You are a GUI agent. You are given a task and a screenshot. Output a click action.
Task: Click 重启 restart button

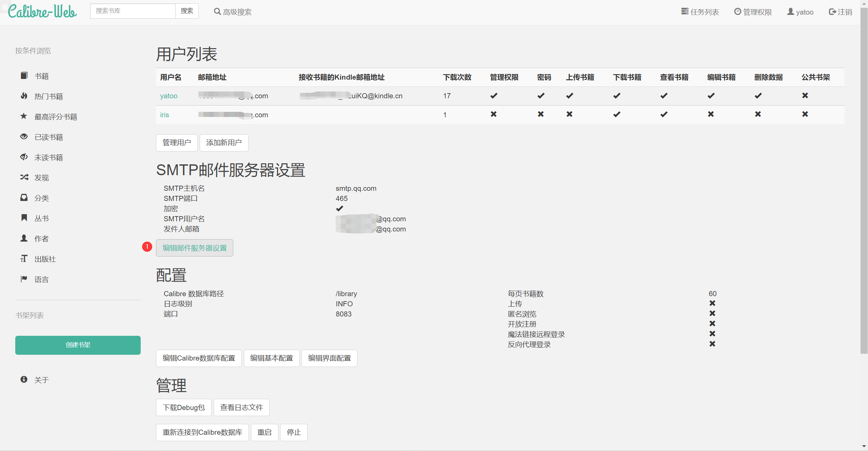click(x=264, y=432)
